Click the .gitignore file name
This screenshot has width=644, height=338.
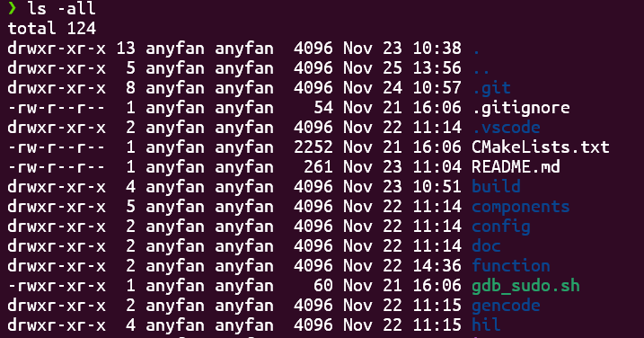coord(521,108)
